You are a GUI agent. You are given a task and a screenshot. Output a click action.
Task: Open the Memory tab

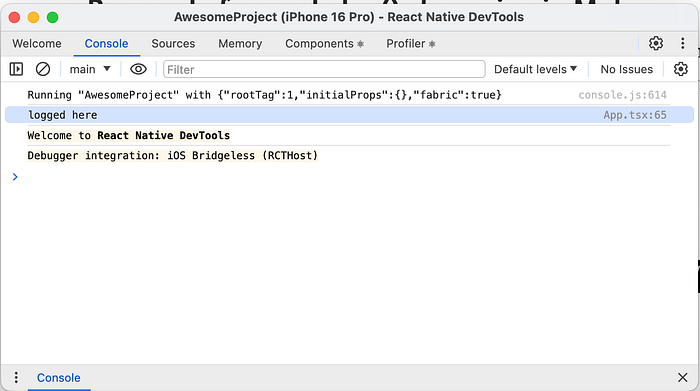pyautogui.click(x=240, y=43)
